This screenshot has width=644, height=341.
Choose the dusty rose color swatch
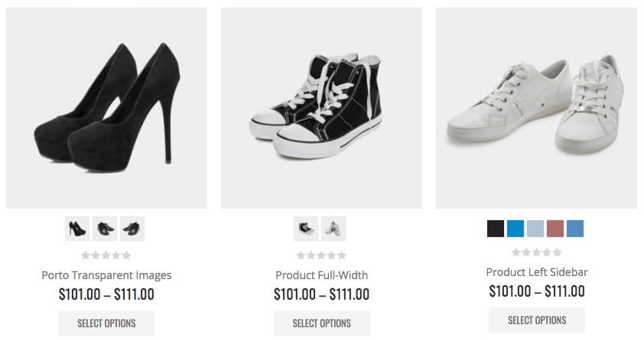point(555,229)
